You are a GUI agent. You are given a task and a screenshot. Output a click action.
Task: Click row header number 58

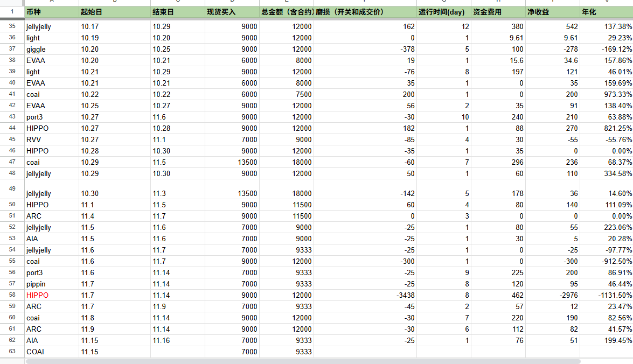12,295
